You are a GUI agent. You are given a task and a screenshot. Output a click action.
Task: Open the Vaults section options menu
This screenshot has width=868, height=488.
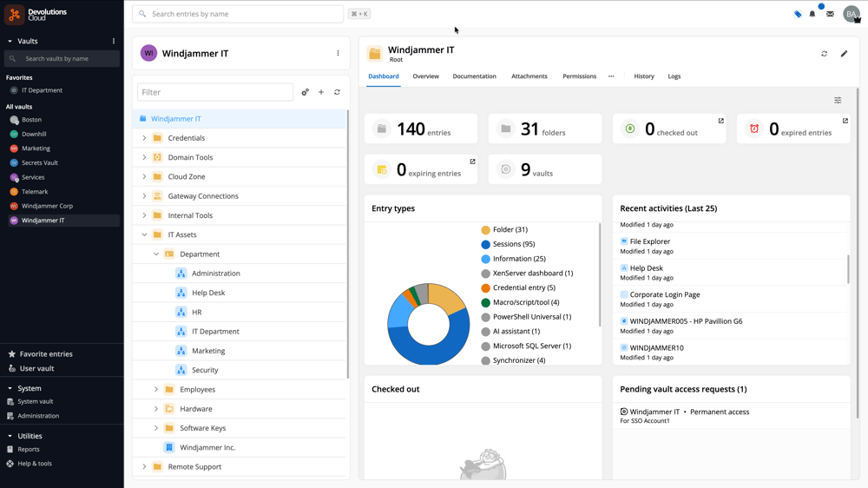coord(114,41)
